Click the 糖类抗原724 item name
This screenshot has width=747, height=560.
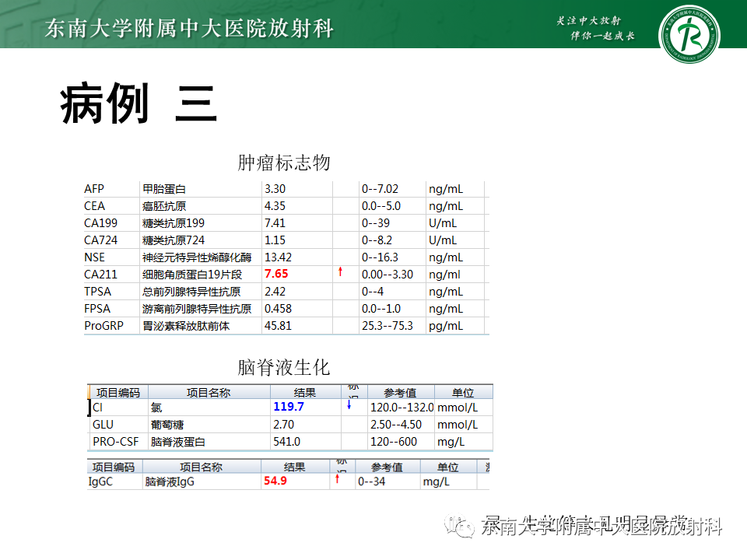[x=174, y=240]
